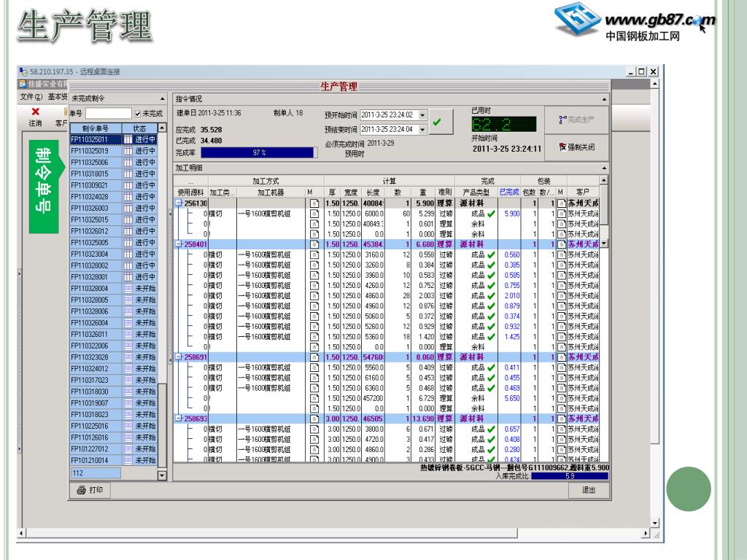Click the 强制关闭 force close button

point(577,147)
